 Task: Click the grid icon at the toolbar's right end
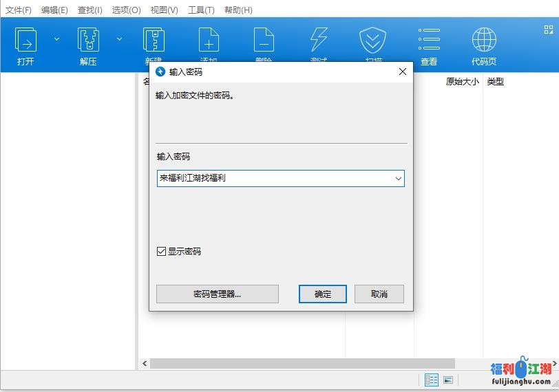coord(548,30)
